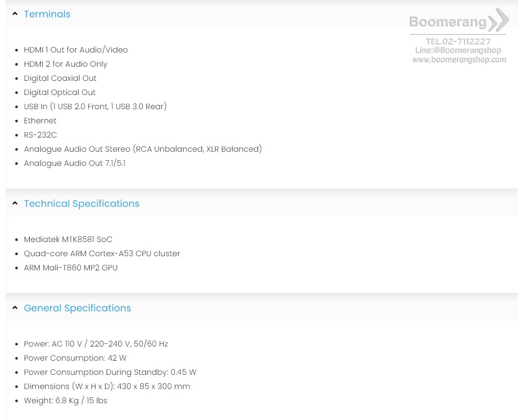Click the www.boomerangshop.com web address
The image size is (518, 420).
(x=459, y=60)
